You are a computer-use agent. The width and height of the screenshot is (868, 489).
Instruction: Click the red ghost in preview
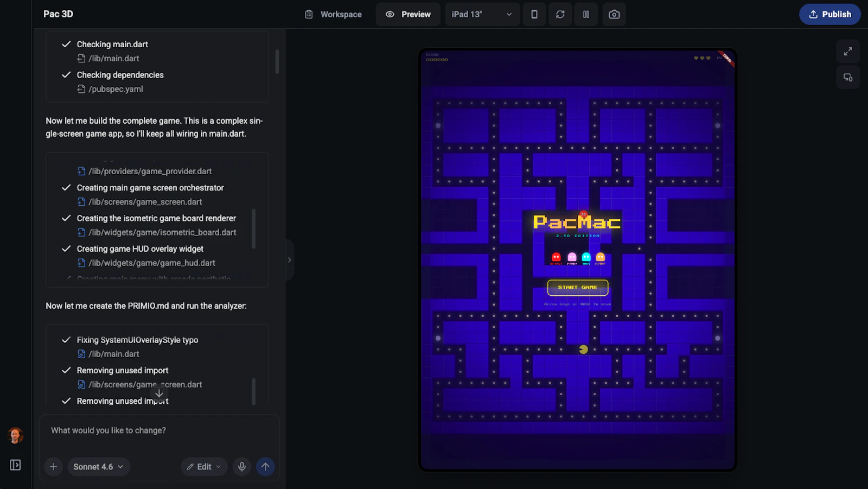coord(556,257)
